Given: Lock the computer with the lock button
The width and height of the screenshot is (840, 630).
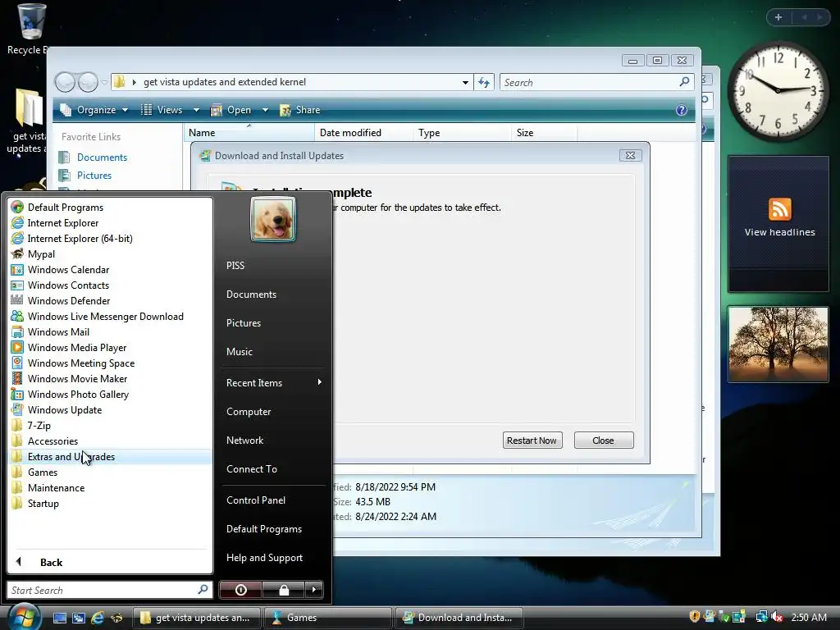Looking at the screenshot, I should 283,590.
